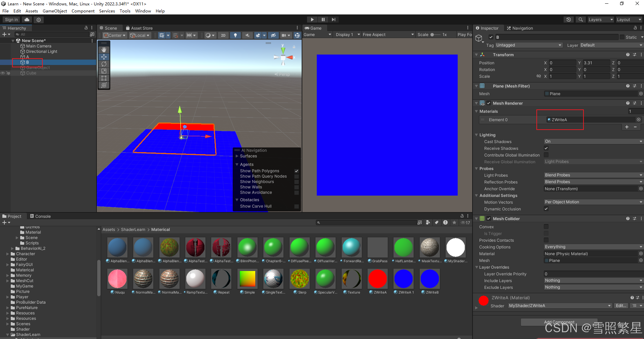Image resolution: width=644 pixels, height=339 pixels.
Task: Add a material slot with plus button
Action: [x=627, y=127]
